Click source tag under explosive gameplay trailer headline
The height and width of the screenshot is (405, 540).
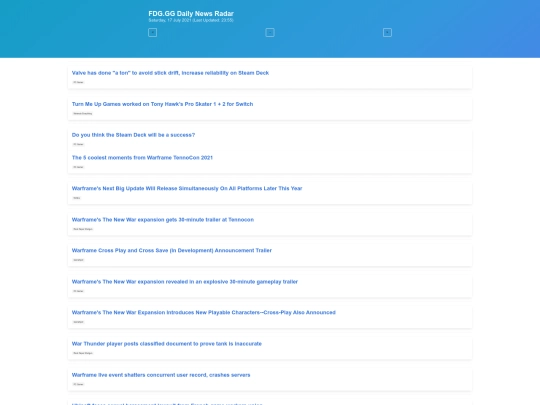pos(78,291)
